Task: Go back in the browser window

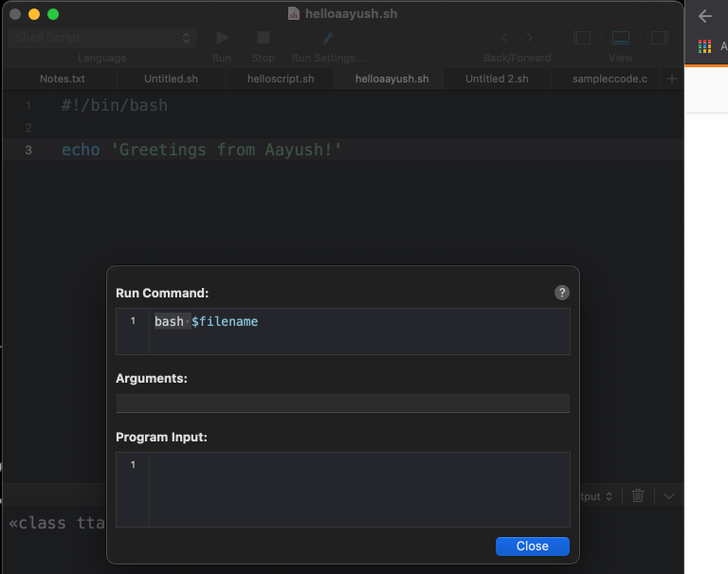Action: [704, 16]
